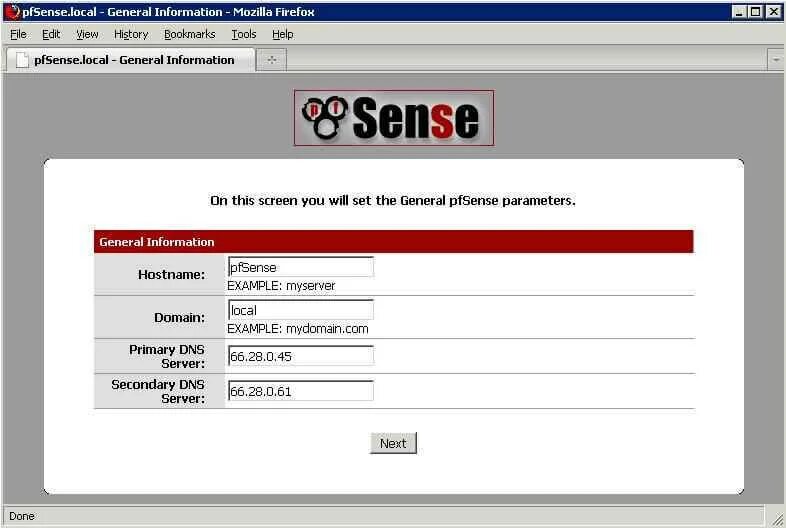Open the View menu
Viewport: 786px width, 528px height.
(87, 34)
